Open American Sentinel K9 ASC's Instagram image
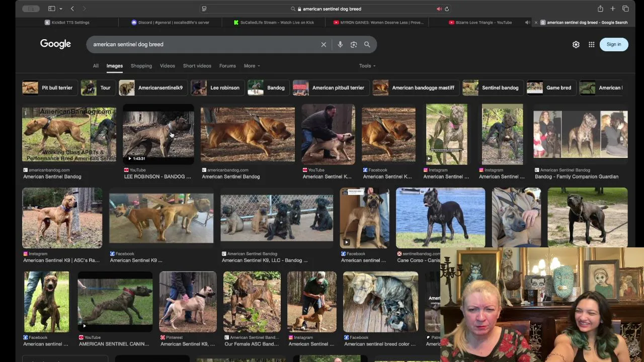The image size is (644, 362). (62, 218)
